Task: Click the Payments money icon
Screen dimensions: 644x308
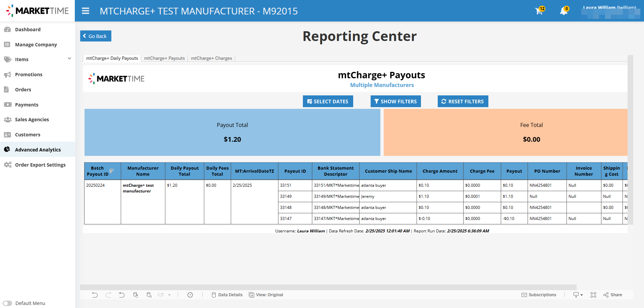Action: (x=7, y=105)
